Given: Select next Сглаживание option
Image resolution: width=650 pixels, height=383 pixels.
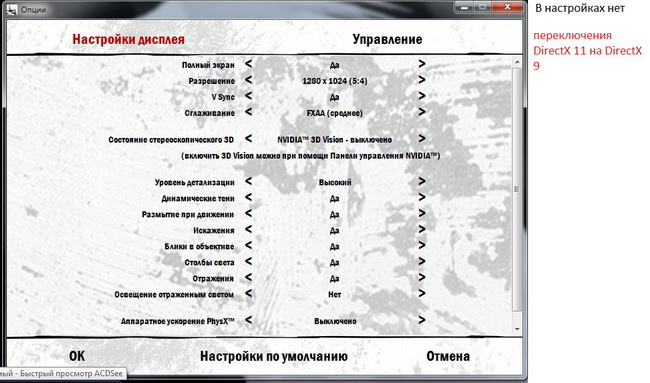Looking at the screenshot, I should pos(422,112).
